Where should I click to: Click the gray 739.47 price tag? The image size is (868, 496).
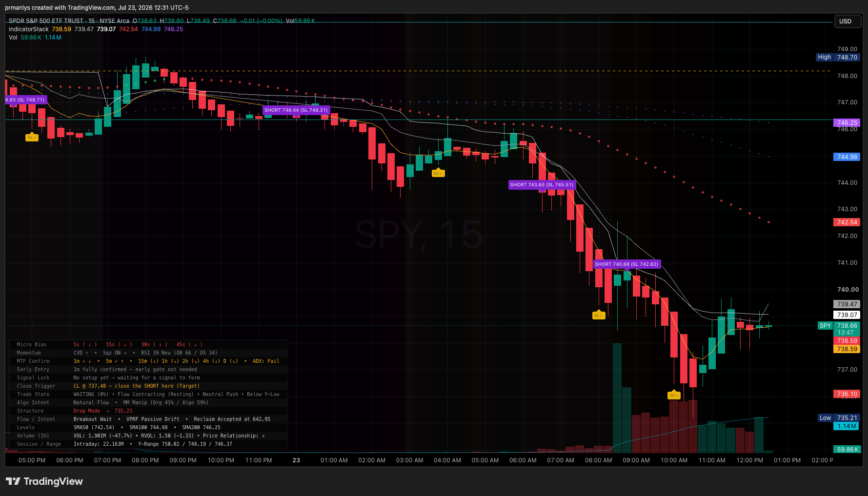tap(847, 304)
